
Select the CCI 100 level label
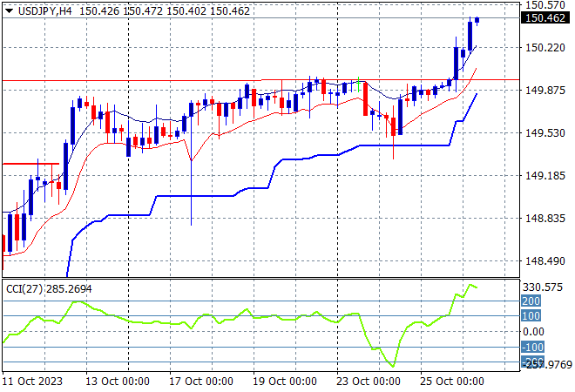tap(531, 315)
